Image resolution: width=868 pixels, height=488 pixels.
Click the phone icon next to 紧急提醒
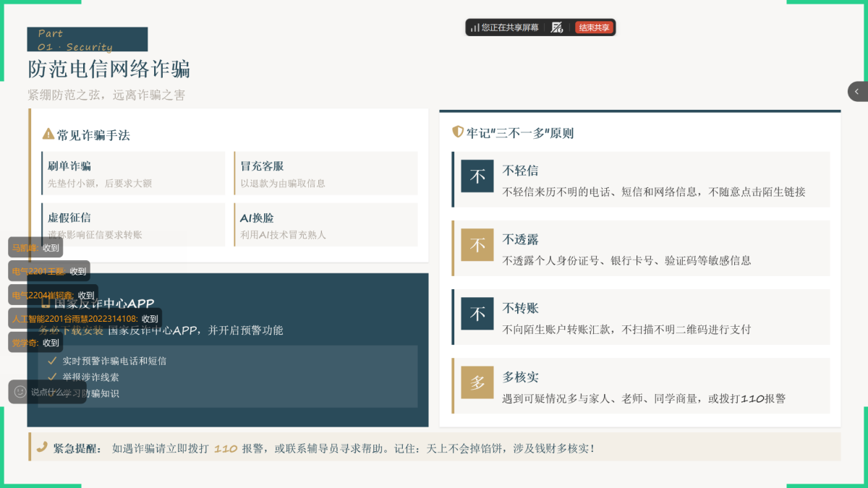tap(42, 448)
